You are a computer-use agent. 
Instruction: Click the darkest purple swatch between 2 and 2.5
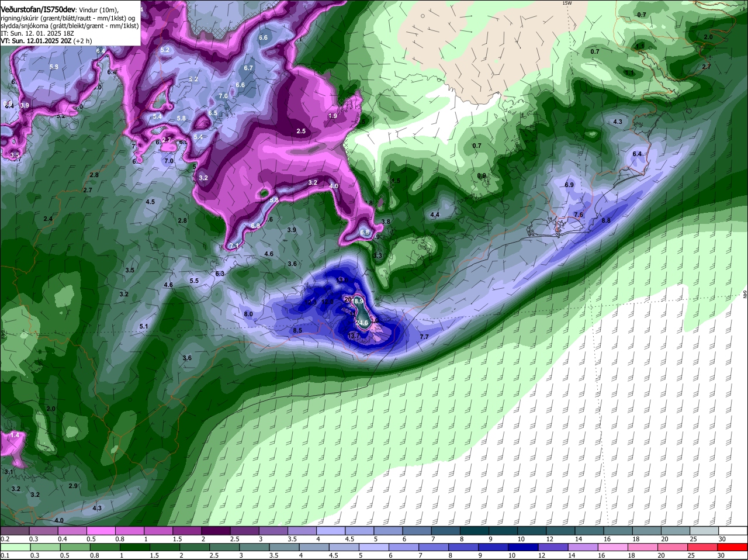(216, 531)
